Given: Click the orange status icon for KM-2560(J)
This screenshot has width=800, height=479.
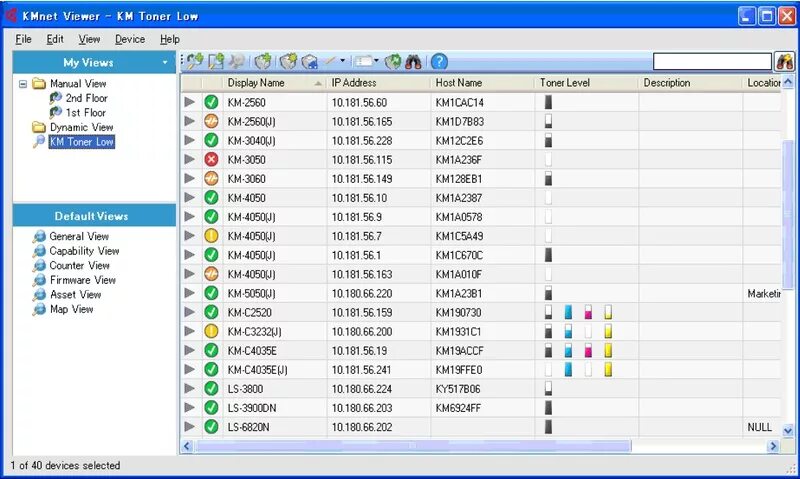Looking at the screenshot, I should pos(211,121).
